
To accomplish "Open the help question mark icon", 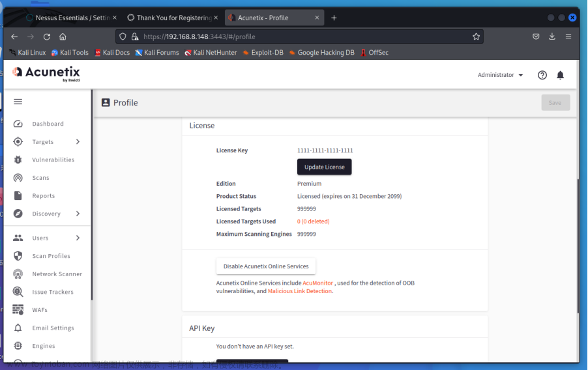I will pyautogui.click(x=542, y=76).
